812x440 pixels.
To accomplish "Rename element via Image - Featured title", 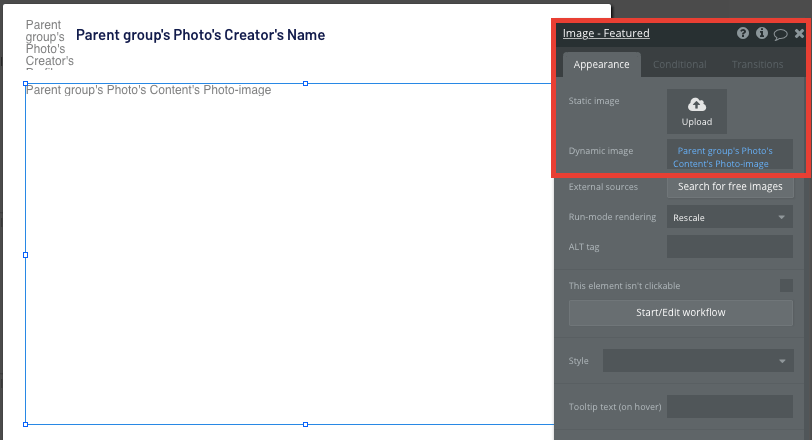I will click(x=606, y=33).
